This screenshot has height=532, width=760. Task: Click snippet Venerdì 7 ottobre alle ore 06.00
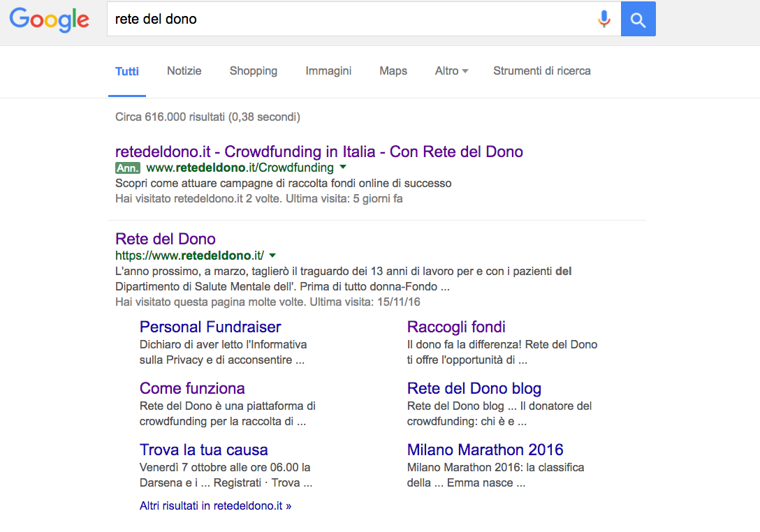click(x=226, y=475)
